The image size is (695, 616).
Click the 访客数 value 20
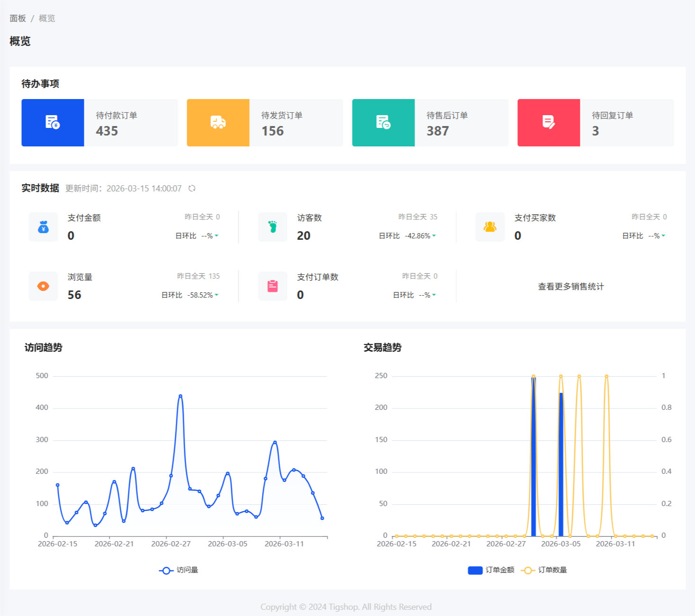pos(304,236)
